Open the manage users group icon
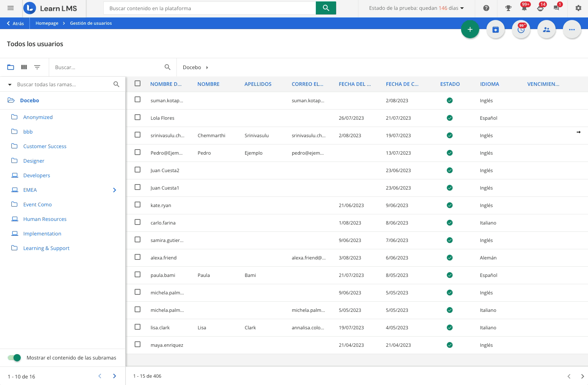This screenshot has height=385, width=588. pyautogui.click(x=546, y=29)
